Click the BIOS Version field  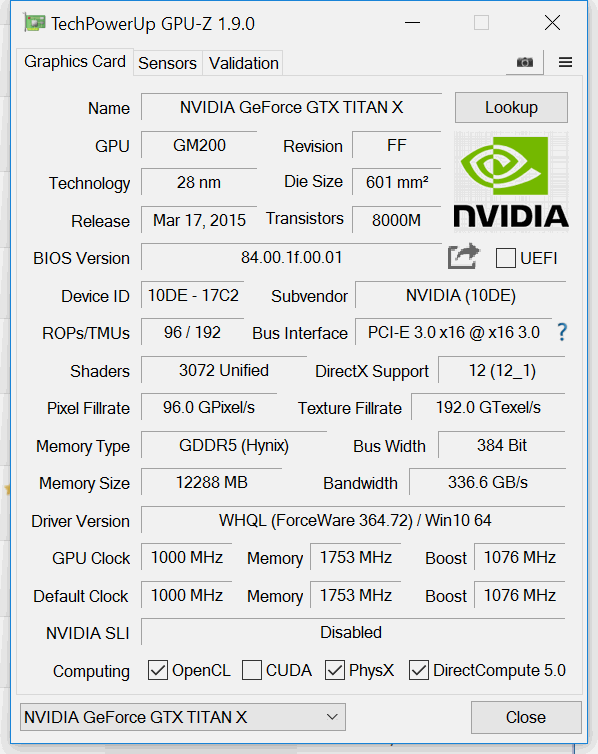291,257
